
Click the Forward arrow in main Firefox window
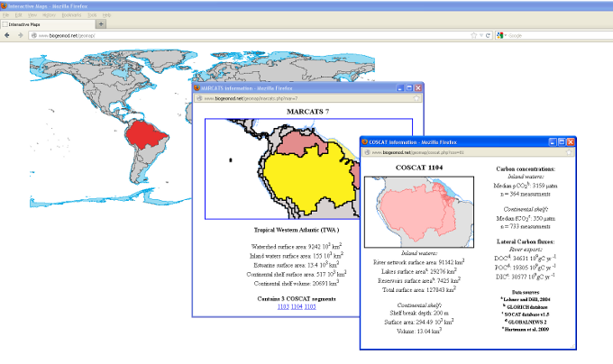(20, 35)
